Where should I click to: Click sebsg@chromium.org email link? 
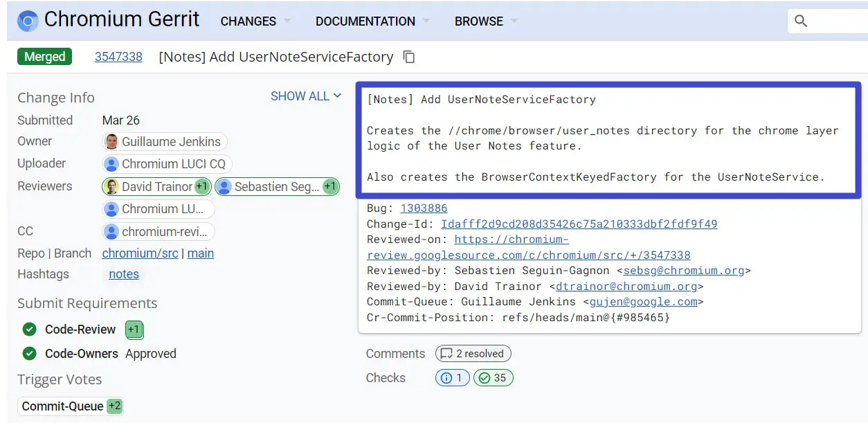[x=684, y=271]
